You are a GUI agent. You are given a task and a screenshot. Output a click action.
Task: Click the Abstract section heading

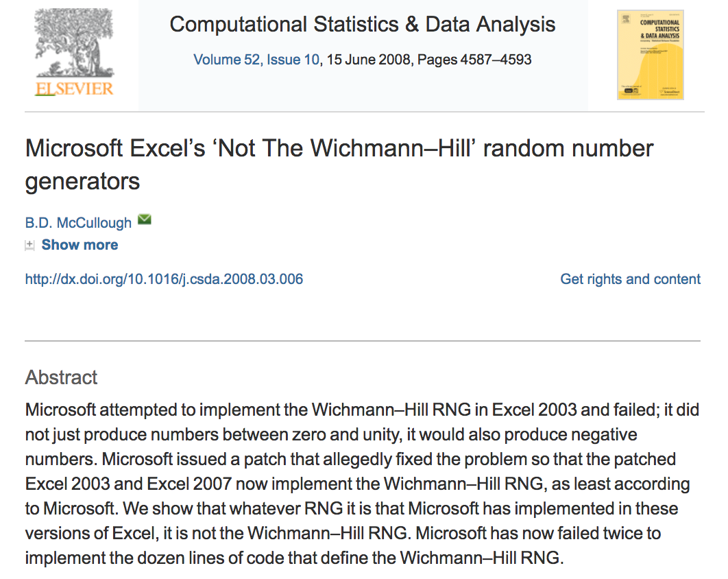pos(61,377)
